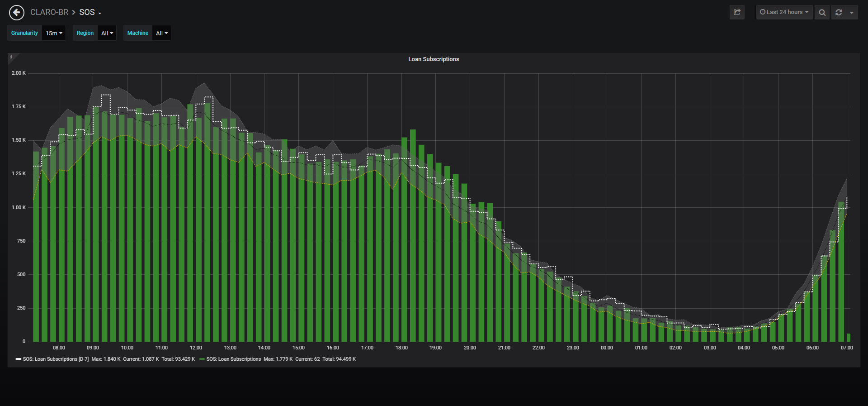Open the CLARO-BR folder link
Image resolution: width=868 pixels, height=406 pixels.
coord(49,12)
